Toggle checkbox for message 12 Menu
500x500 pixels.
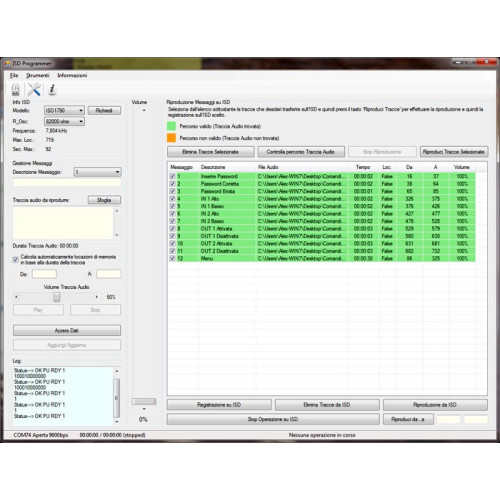tap(172, 258)
